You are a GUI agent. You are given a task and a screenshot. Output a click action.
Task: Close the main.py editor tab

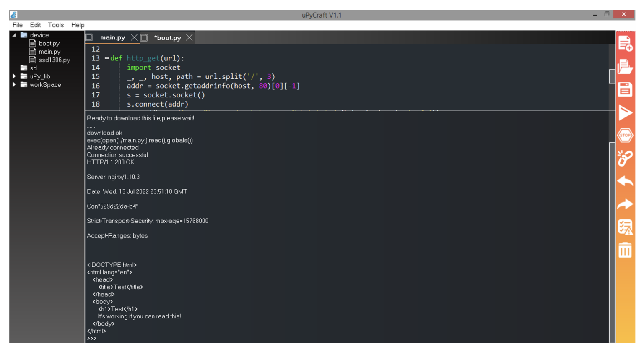134,38
